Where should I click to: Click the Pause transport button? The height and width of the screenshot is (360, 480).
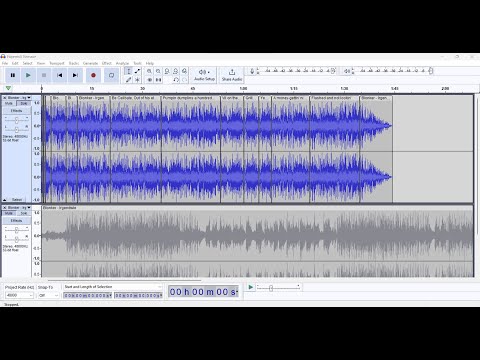point(13,75)
